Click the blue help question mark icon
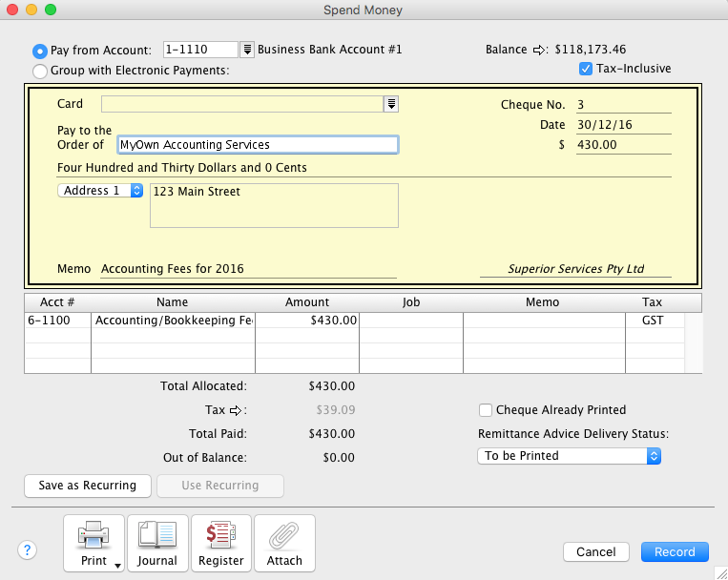Viewport: 728px width, 580px height. tap(28, 549)
